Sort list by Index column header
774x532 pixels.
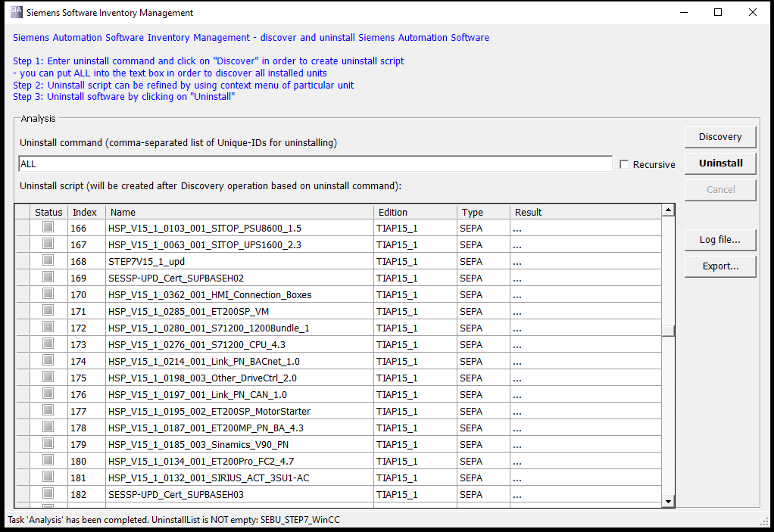(x=86, y=213)
